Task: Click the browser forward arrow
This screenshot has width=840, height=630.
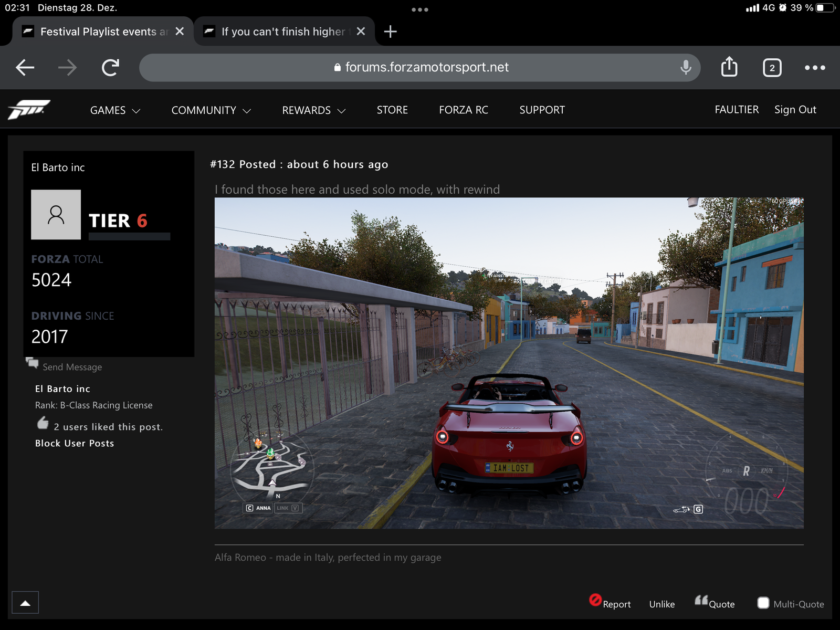Action: pyautogui.click(x=67, y=67)
